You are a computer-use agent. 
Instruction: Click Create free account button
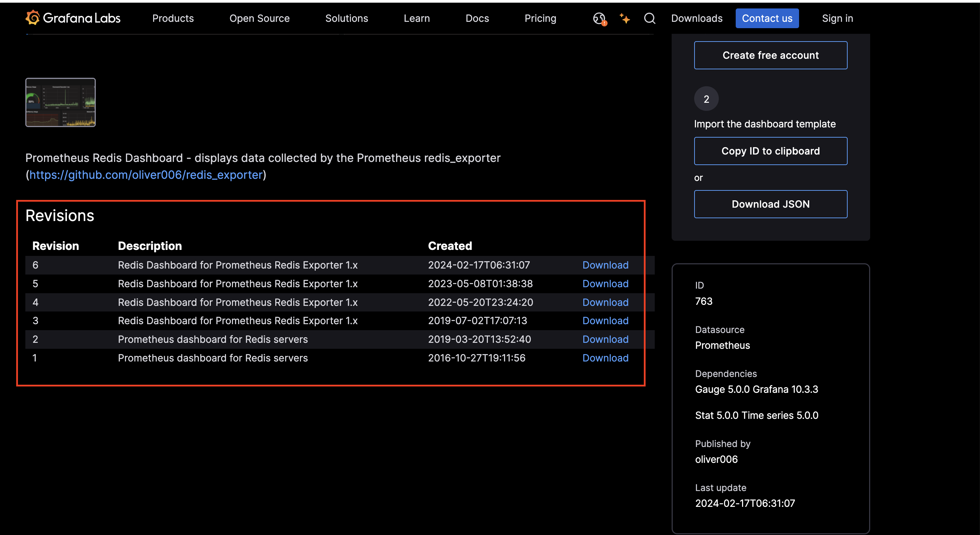tap(770, 55)
